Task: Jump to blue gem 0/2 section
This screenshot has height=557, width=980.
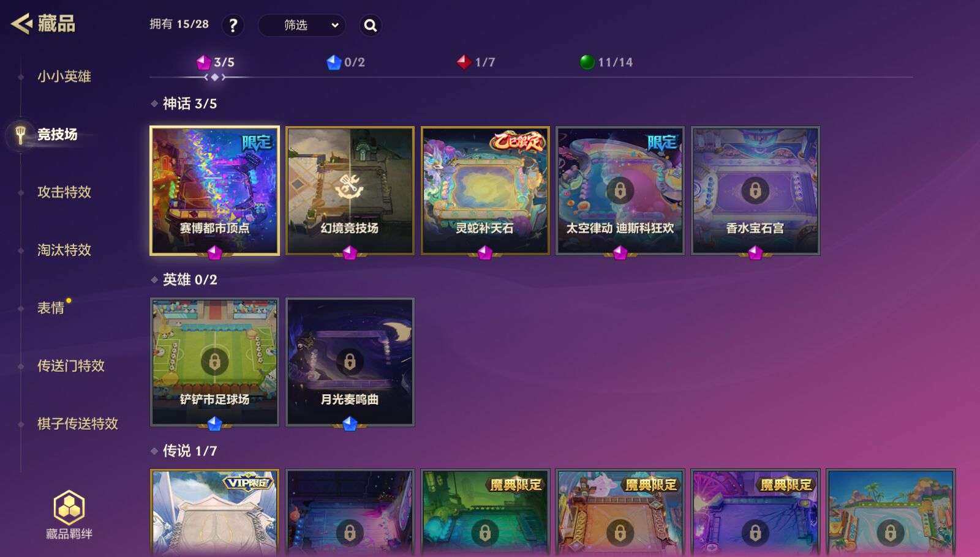Action: coord(345,62)
